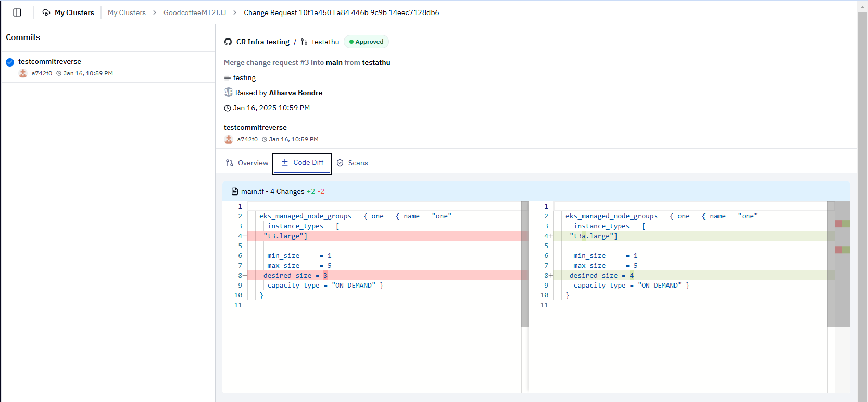Toggle the sidebar panel icon

[x=17, y=12]
